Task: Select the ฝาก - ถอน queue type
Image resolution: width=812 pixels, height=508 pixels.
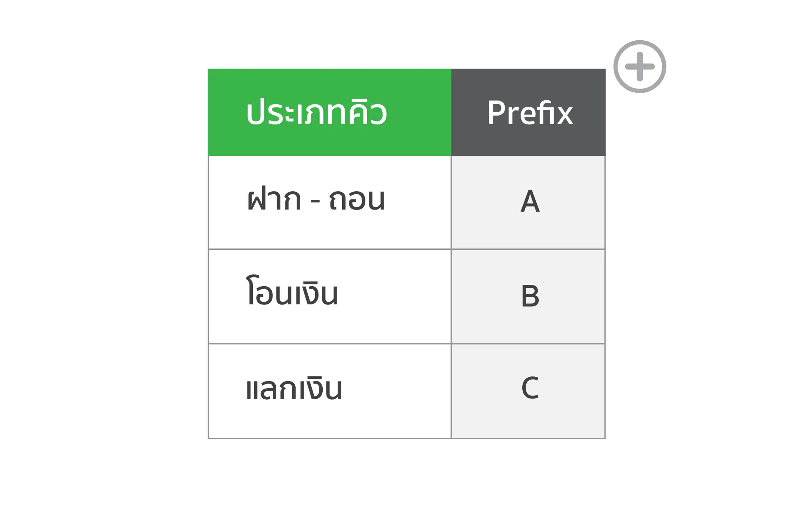Action: [x=316, y=202]
